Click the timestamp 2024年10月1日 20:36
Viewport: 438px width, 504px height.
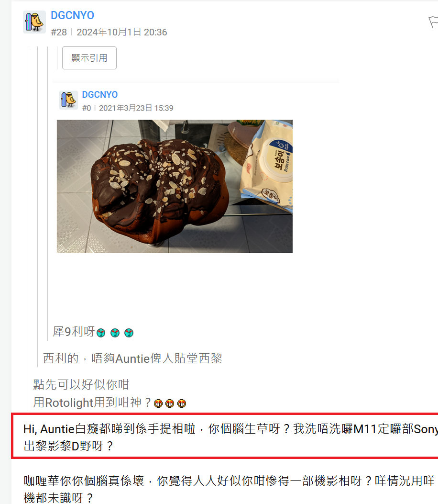coord(122,32)
